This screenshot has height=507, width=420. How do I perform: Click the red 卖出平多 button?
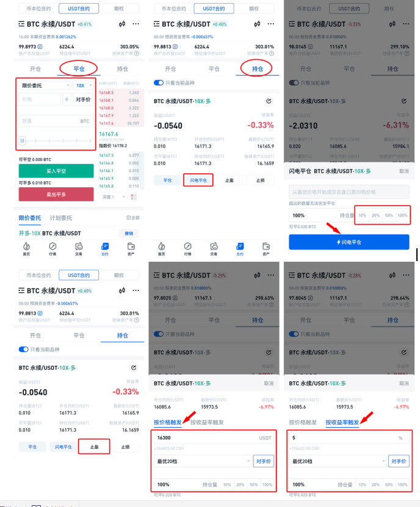pyautogui.click(x=56, y=195)
